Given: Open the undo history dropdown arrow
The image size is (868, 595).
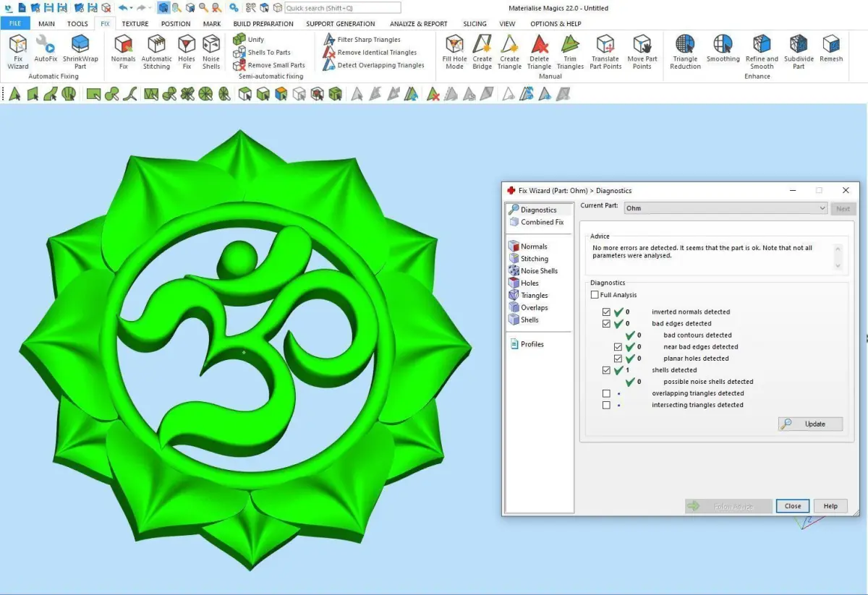Looking at the screenshot, I should click(131, 8).
